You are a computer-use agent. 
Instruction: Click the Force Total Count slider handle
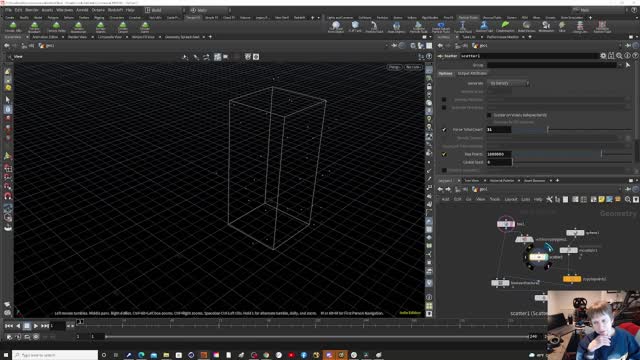coord(548,129)
